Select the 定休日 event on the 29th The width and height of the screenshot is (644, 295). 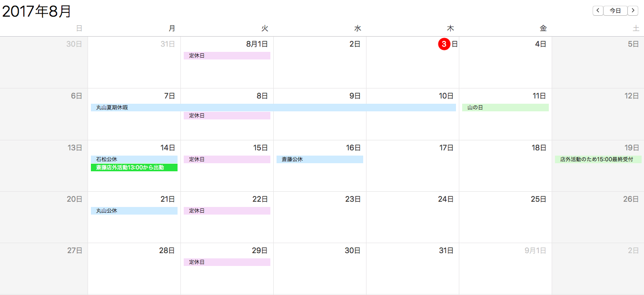[x=227, y=262]
